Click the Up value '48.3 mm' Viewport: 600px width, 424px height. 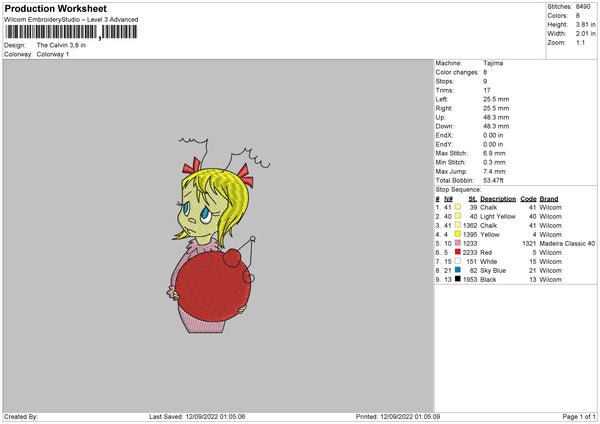click(496, 117)
